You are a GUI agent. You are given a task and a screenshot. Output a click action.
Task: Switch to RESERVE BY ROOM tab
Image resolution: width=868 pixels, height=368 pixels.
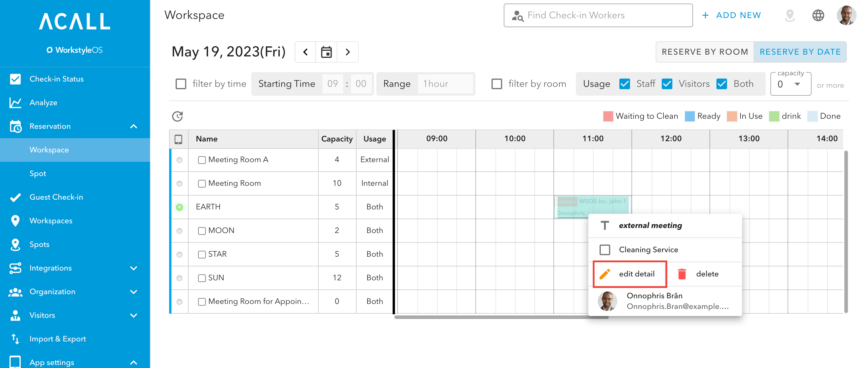point(705,52)
